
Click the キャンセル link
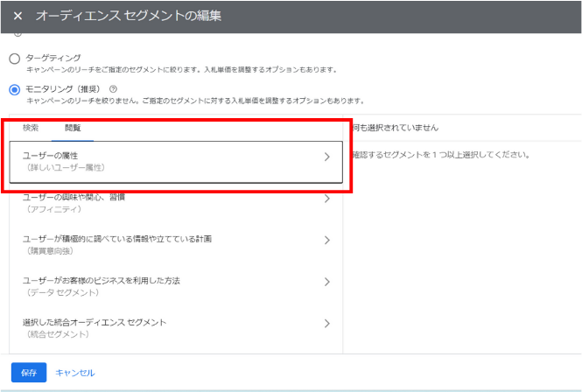74,372
